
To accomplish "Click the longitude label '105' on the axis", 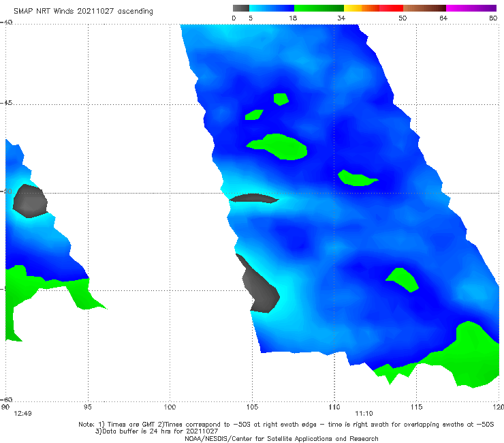I will 252,408.
